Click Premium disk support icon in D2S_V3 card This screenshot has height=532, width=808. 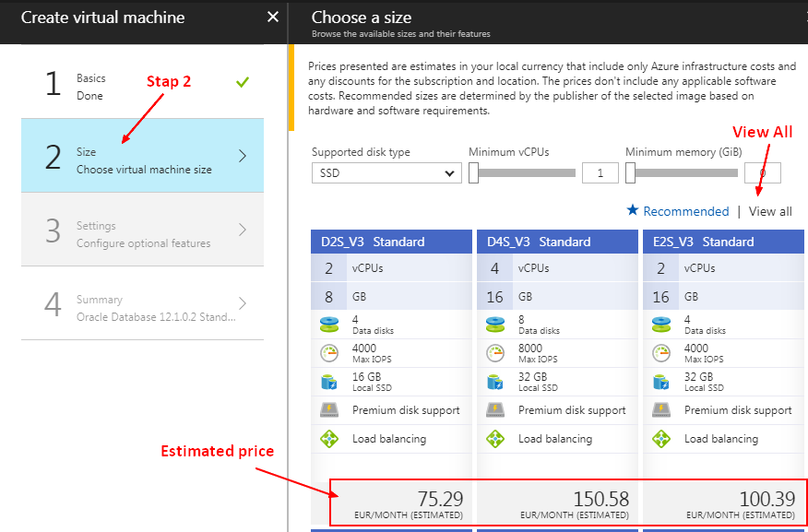329,410
